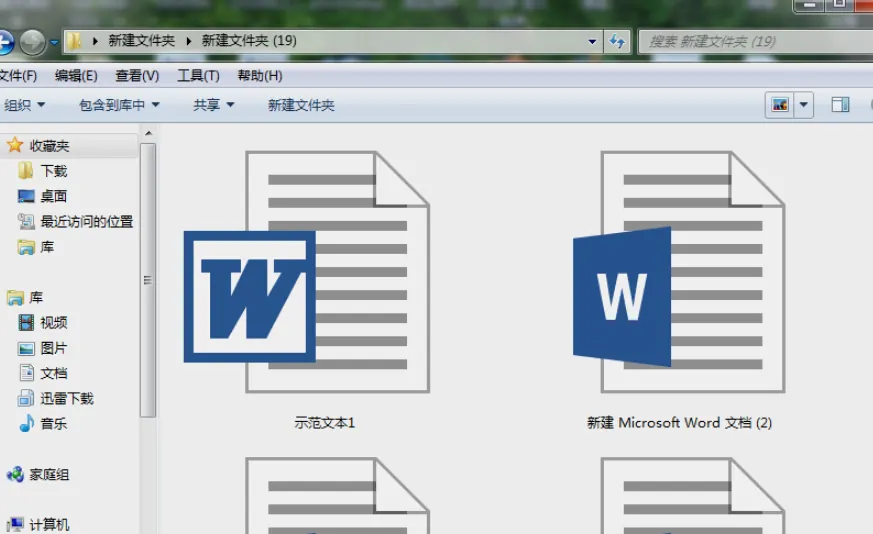Open the 共享 dropdown
Image resolution: width=873 pixels, height=534 pixels.
(213, 105)
